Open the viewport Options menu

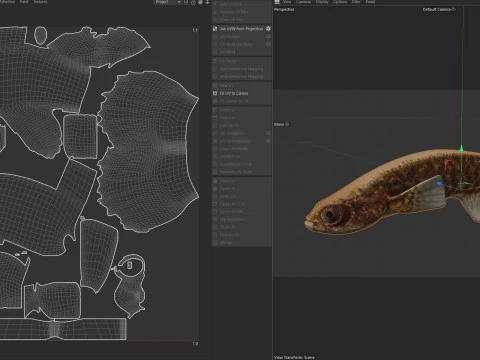click(340, 2)
